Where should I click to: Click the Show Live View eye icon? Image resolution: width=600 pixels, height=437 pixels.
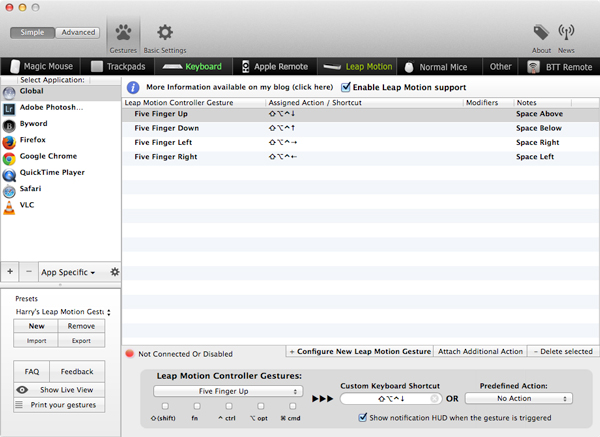pyautogui.click(x=22, y=390)
